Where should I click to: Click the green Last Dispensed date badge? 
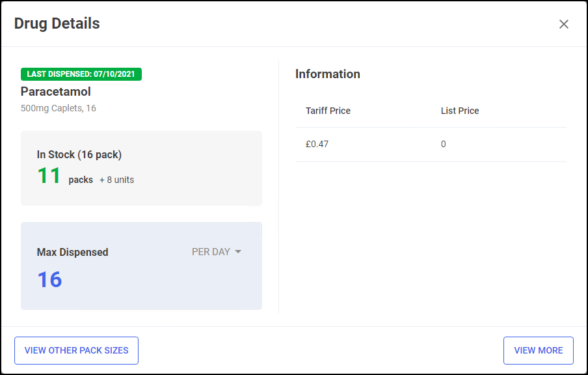point(81,74)
